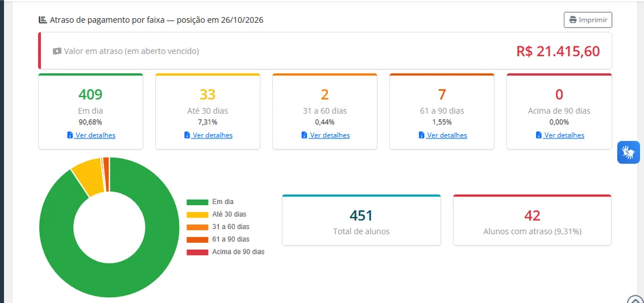Screen dimensions: 644x303
Task: Open Ver detalhes for Até 30 dias
Action: (208, 135)
